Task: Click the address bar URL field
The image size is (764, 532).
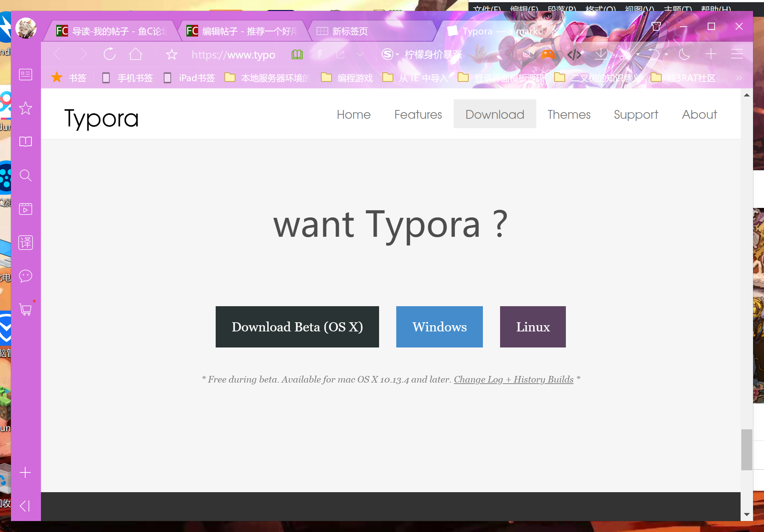Action: click(233, 54)
